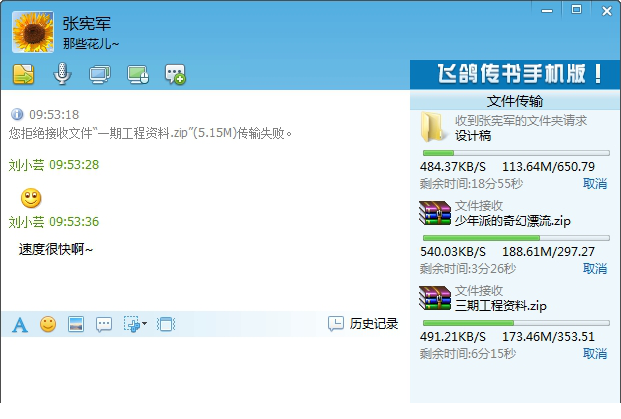Open the screen sharing monitors icon
The height and width of the screenshot is (419, 621).
click(100, 74)
